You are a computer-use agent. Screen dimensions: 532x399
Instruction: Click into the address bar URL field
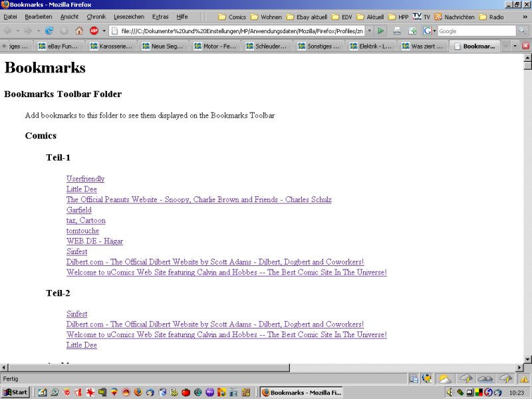click(x=242, y=31)
